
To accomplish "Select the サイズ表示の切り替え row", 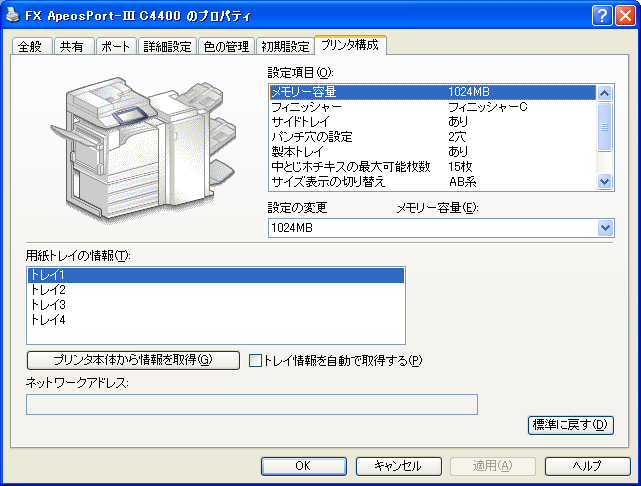I will (433, 181).
